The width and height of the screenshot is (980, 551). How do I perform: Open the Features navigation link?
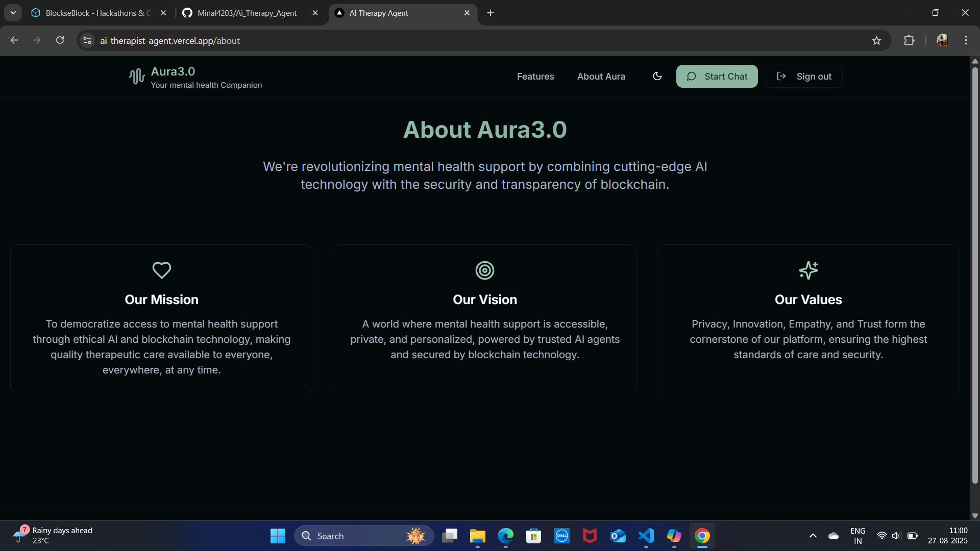535,76
